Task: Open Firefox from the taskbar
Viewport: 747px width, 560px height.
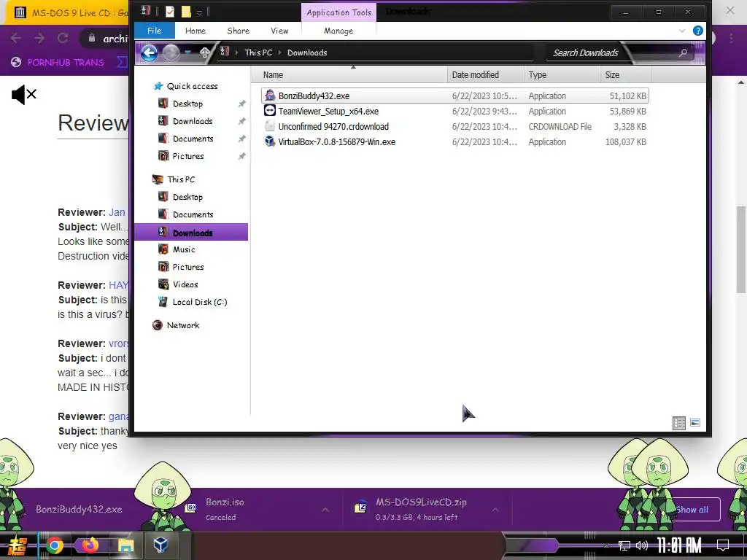Action: (x=90, y=545)
